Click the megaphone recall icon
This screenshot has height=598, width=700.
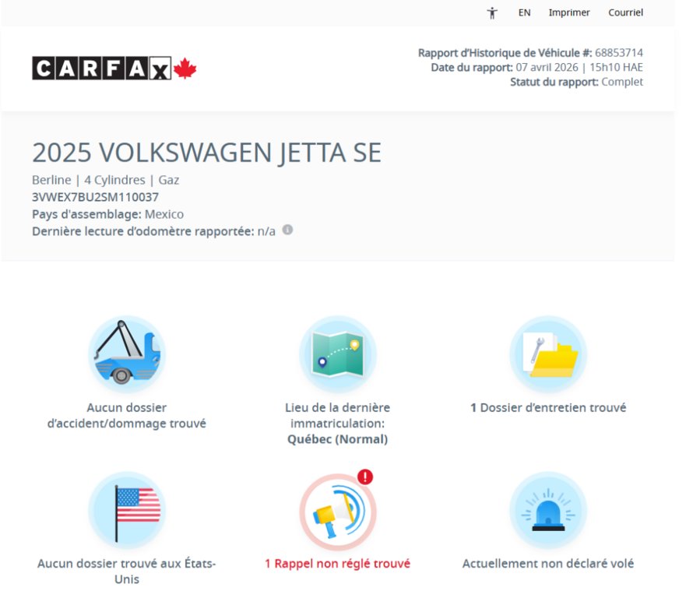(x=337, y=512)
